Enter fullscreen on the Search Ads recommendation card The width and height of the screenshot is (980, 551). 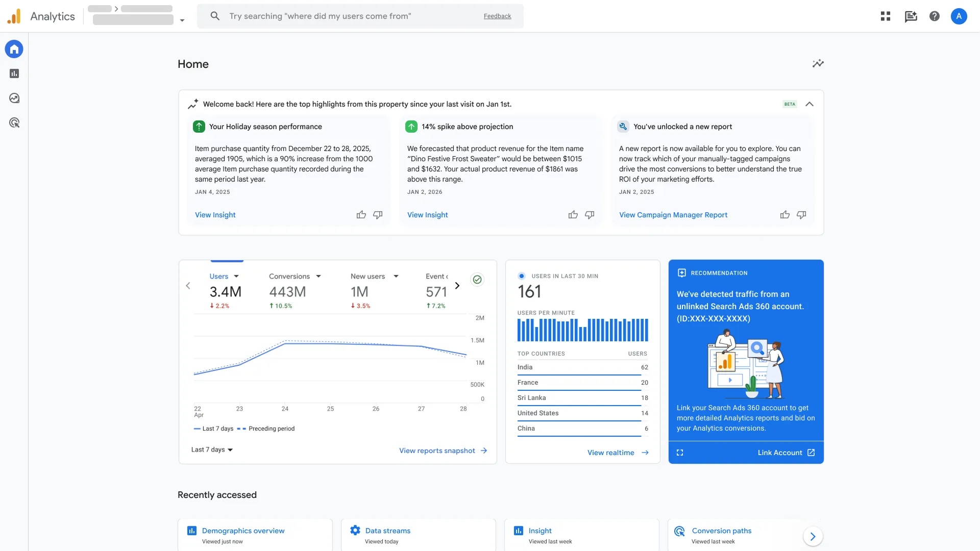pos(679,453)
